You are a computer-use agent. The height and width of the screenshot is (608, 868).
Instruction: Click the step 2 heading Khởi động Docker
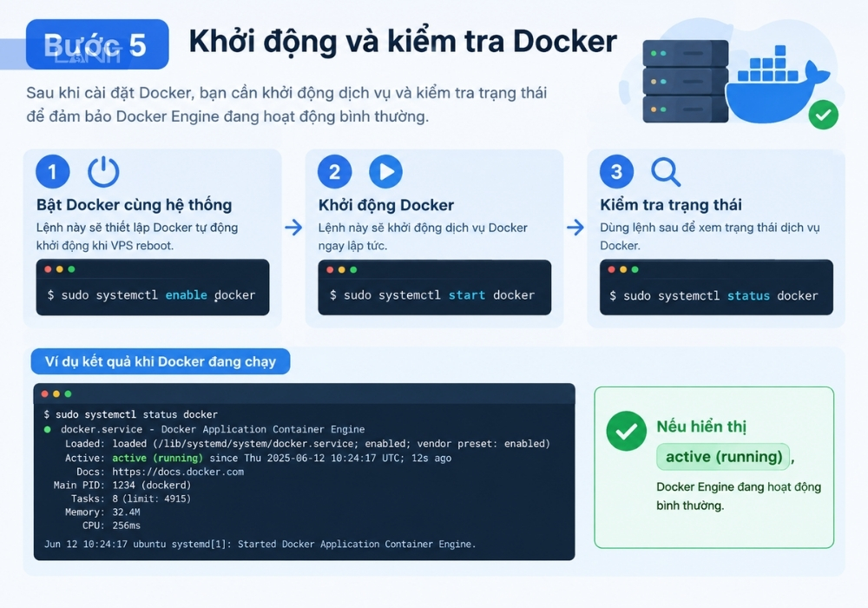click(386, 206)
